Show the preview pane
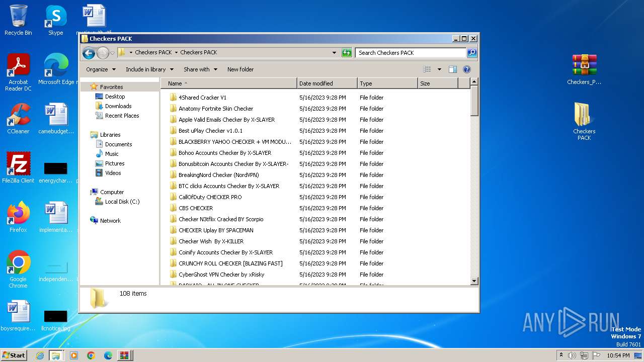This screenshot has height=362, width=644. click(453, 69)
